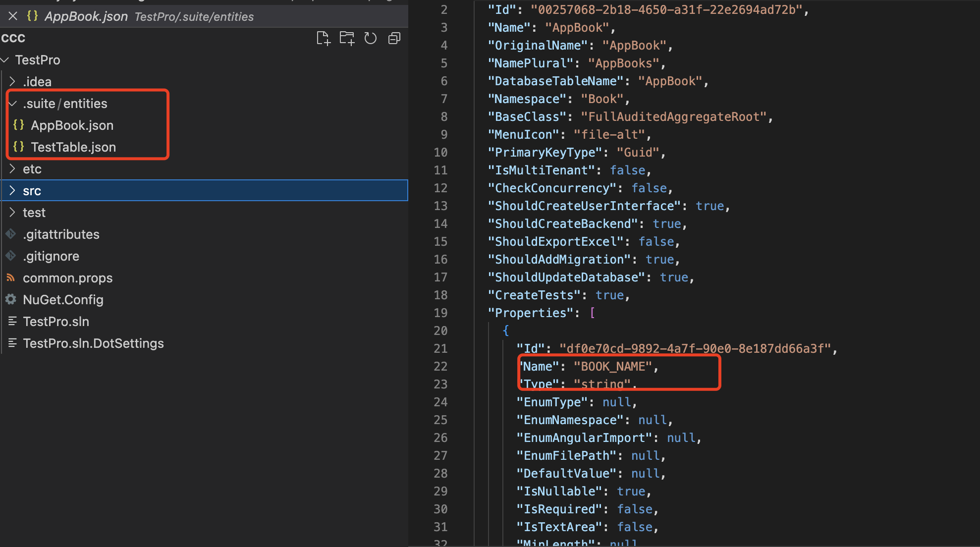The width and height of the screenshot is (980, 547).
Task: Click the JSON icon beside AppBook.json
Action: 19,125
